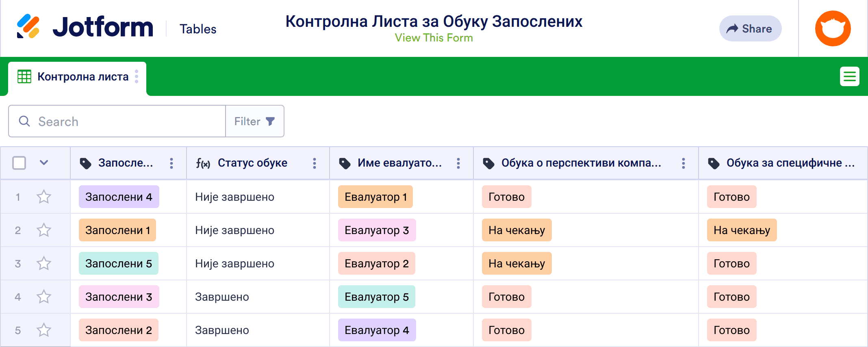
Task: Click На чекању under Обука за специфичне, row 2
Action: (742, 230)
